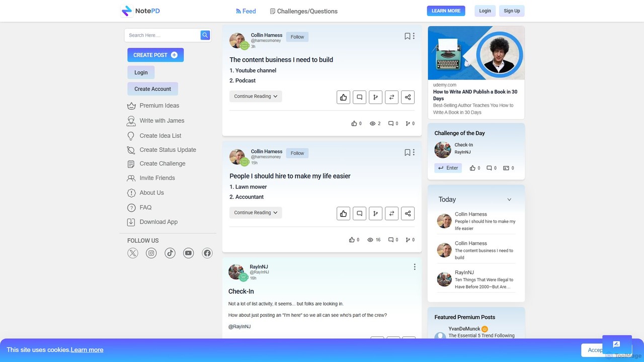Click the NotePD logo
This screenshot has height=362, width=644.
point(140,11)
